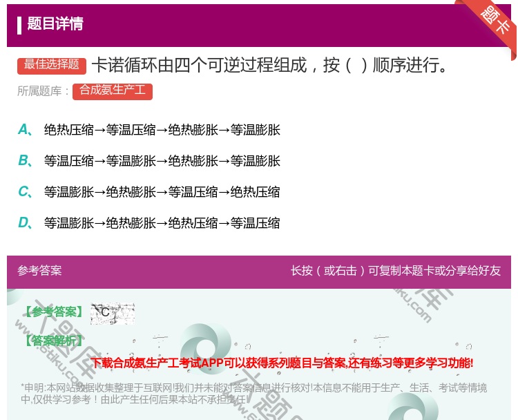Click the 最佳选择题 question type badge
The height and width of the screenshot is (420, 518).
tap(52, 66)
